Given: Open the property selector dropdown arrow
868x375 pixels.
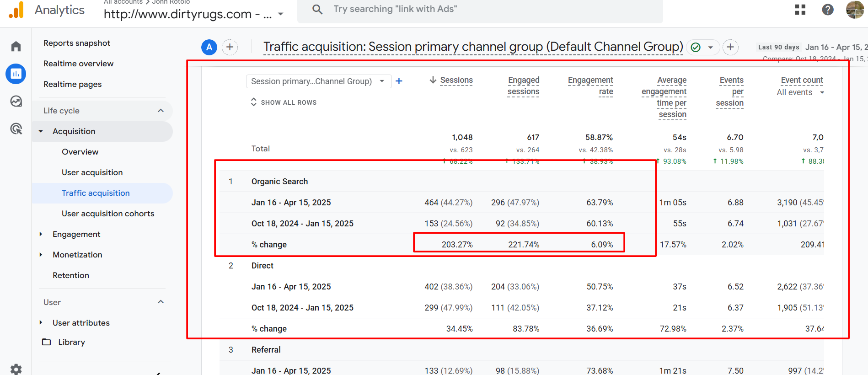Looking at the screenshot, I should [280, 14].
